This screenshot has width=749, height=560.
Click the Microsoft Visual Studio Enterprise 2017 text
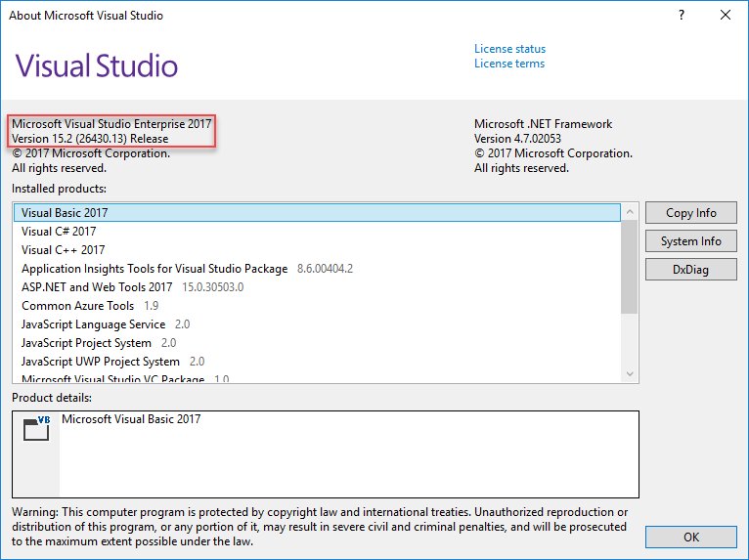tap(111, 124)
